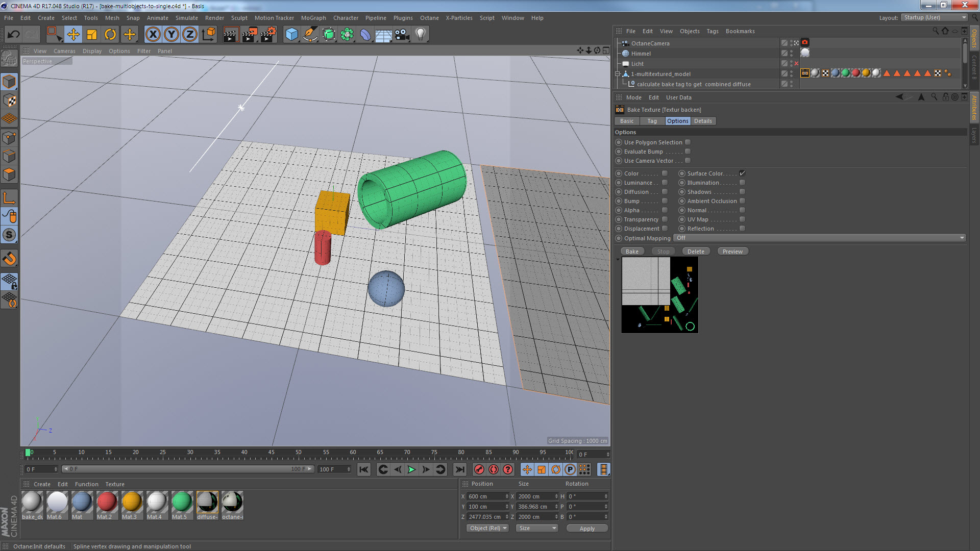
Task: Disable the Surface Color checkbox
Action: point(742,173)
